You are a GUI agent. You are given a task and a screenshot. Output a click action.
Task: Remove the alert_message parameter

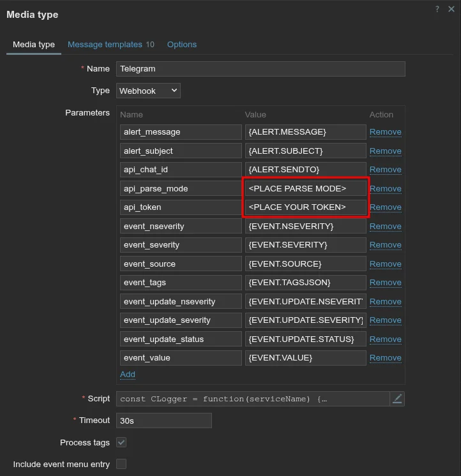(x=386, y=132)
